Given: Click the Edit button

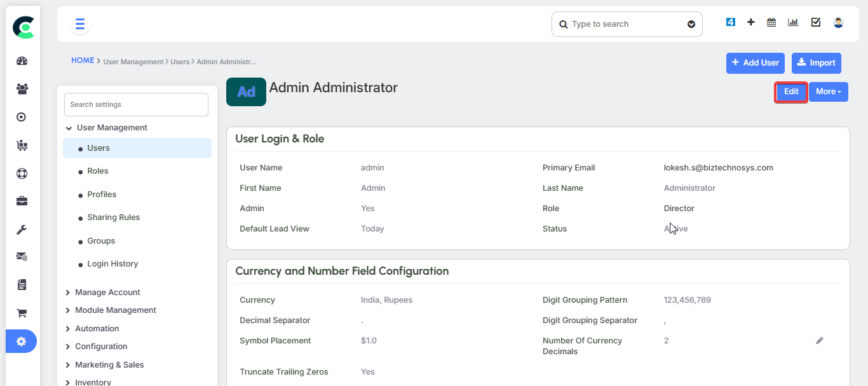Looking at the screenshot, I should point(791,92).
